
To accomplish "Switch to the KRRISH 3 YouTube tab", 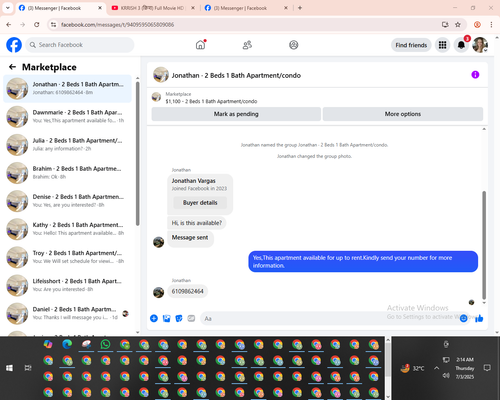I will (153, 8).
